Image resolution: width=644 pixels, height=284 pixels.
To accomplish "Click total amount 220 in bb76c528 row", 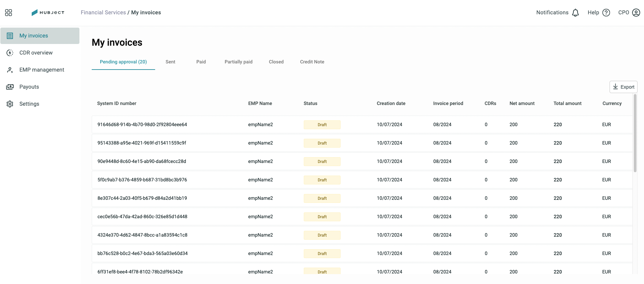I will tap(558, 253).
